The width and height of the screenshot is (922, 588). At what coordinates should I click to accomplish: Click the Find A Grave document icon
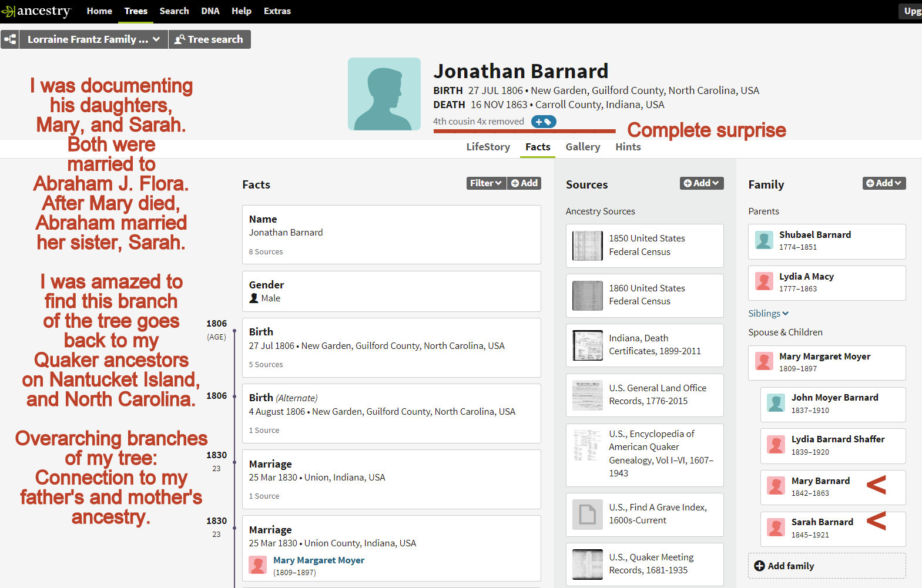[587, 515]
